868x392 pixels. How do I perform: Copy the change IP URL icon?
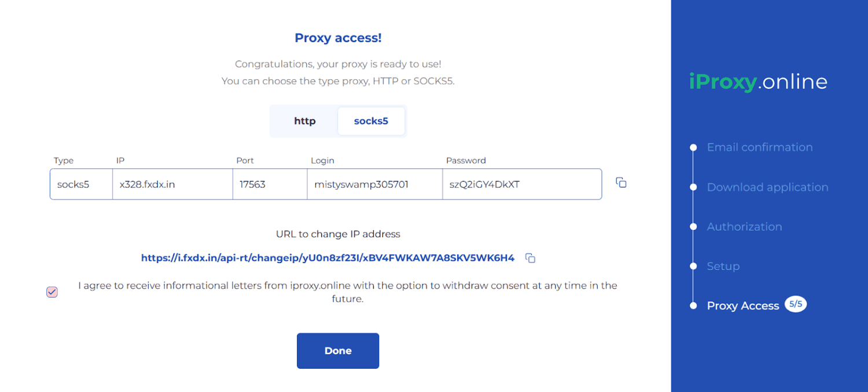(530, 258)
